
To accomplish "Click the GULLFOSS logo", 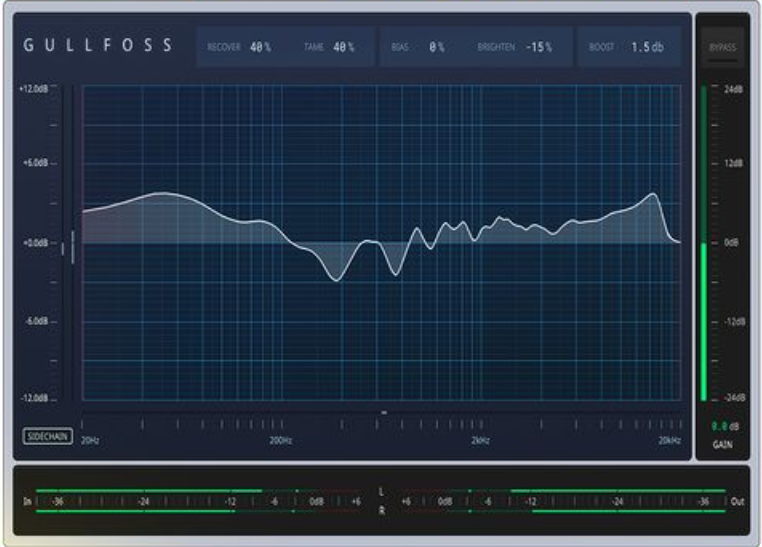I will 98,45.
